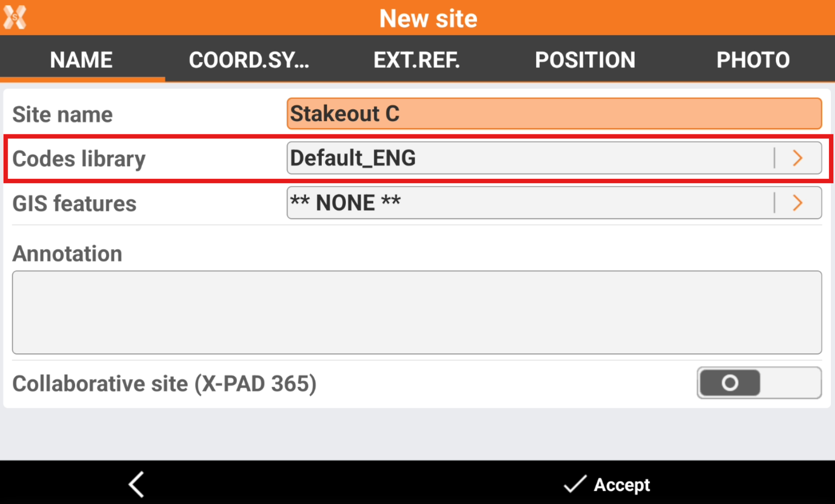The height and width of the screenshot is (504, 835).
Task: Switch to the NAME tab
Action: [x=81, y=60]
